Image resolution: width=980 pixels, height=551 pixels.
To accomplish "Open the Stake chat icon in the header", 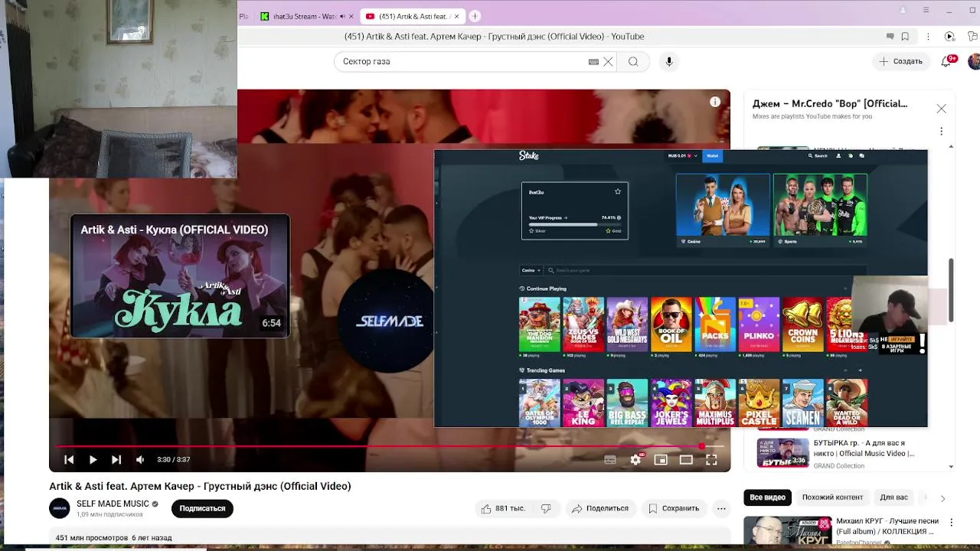I will point(861,155).
